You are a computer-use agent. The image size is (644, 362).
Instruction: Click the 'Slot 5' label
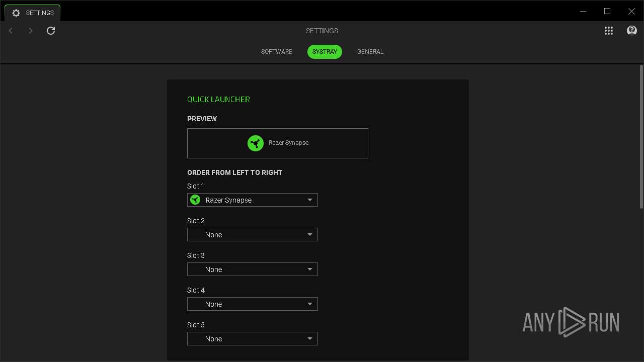(x=196, y=325)
